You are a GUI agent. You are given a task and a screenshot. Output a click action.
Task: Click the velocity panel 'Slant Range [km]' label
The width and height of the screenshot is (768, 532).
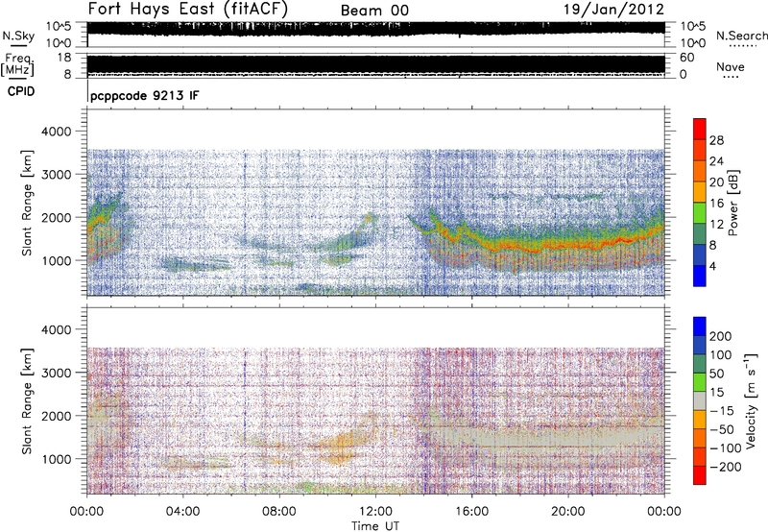(27, 400)
